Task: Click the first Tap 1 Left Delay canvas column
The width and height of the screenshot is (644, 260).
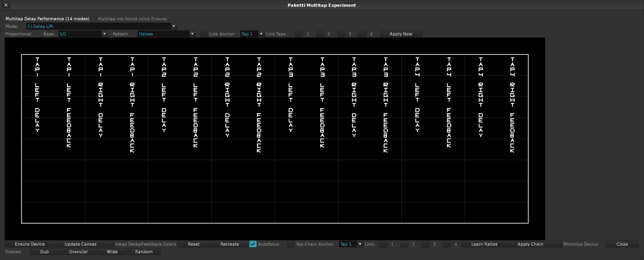Action: pos(37,139)
